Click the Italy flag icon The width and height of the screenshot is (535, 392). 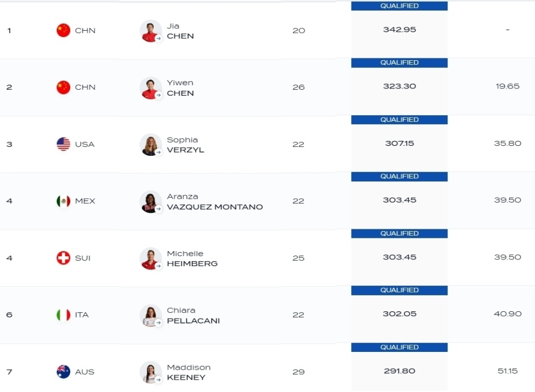(63, 315)
